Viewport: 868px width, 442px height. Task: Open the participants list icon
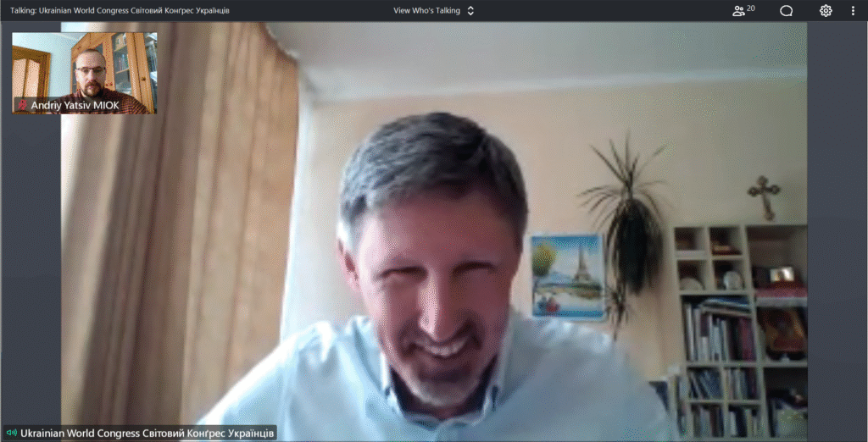click(x=739, y=11)
